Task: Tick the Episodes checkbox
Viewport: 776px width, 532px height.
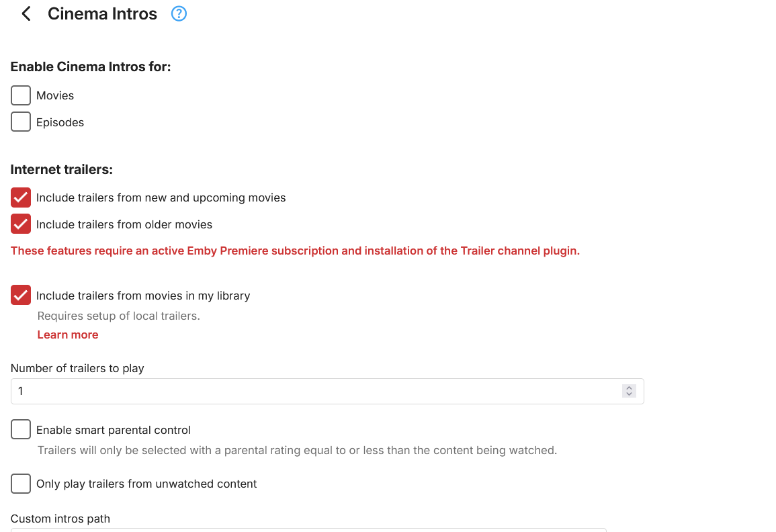Action: (x=21, y=122)
